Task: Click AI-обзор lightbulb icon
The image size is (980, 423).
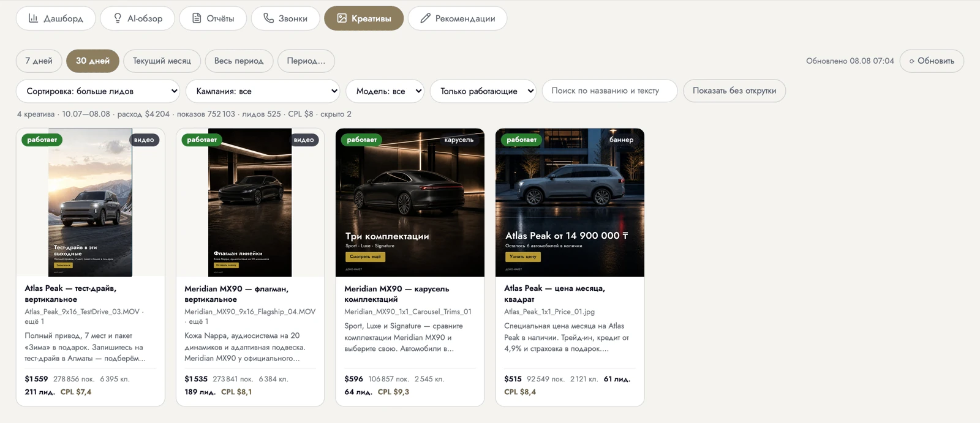Action: tap(118, 18)
